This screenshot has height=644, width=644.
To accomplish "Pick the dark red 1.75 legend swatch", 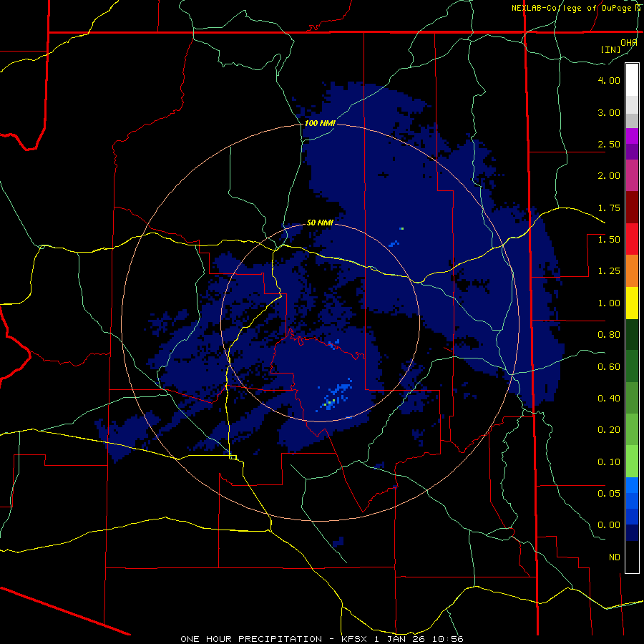I will (x=632, y=208).
